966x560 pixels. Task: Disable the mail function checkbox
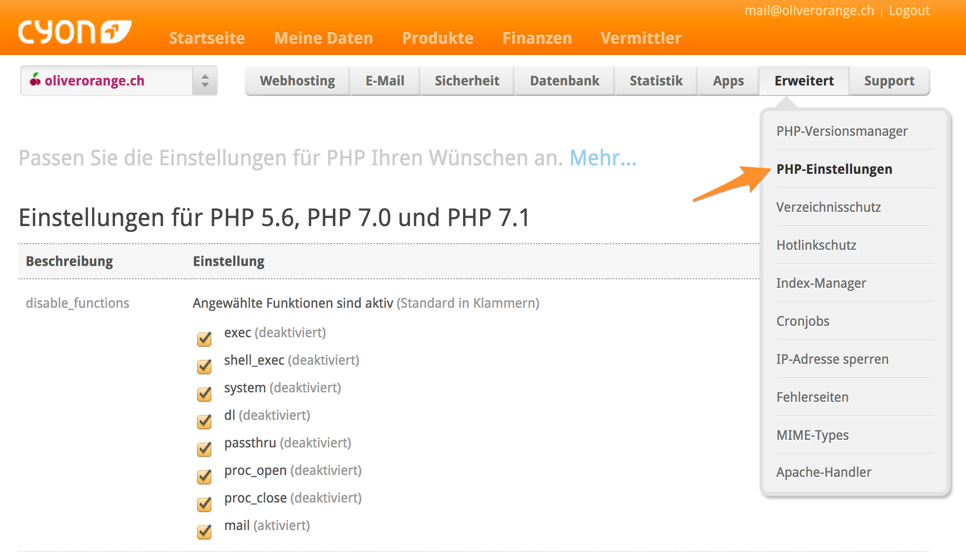click(x=204, y=532)
